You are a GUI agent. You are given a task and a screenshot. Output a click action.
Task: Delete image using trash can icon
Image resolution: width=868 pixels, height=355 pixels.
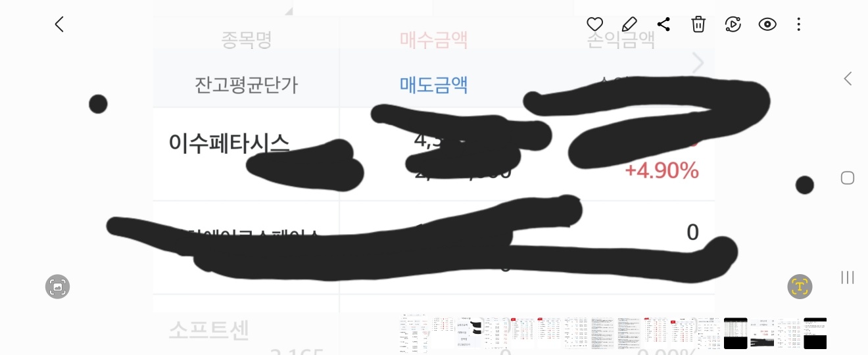tap(698, 24)
